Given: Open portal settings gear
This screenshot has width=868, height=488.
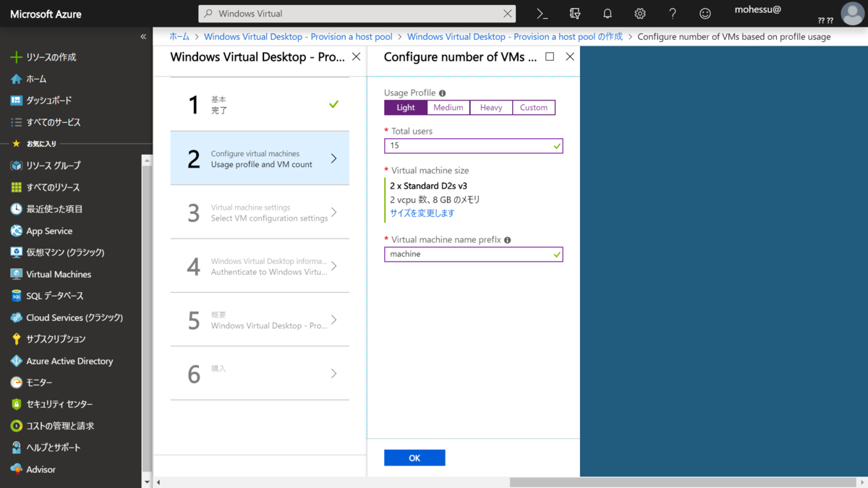Looking at the screenshot, I should (x=640, y=14).
